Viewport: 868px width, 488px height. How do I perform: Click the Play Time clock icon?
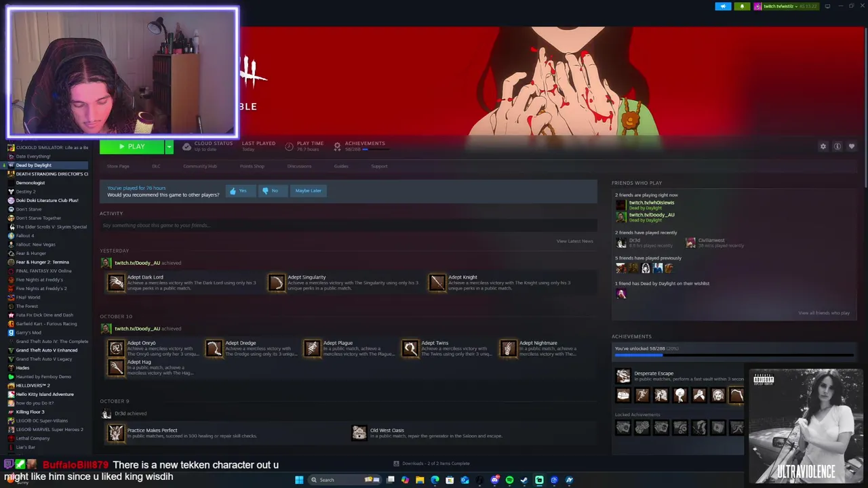[x=290, y=146]
